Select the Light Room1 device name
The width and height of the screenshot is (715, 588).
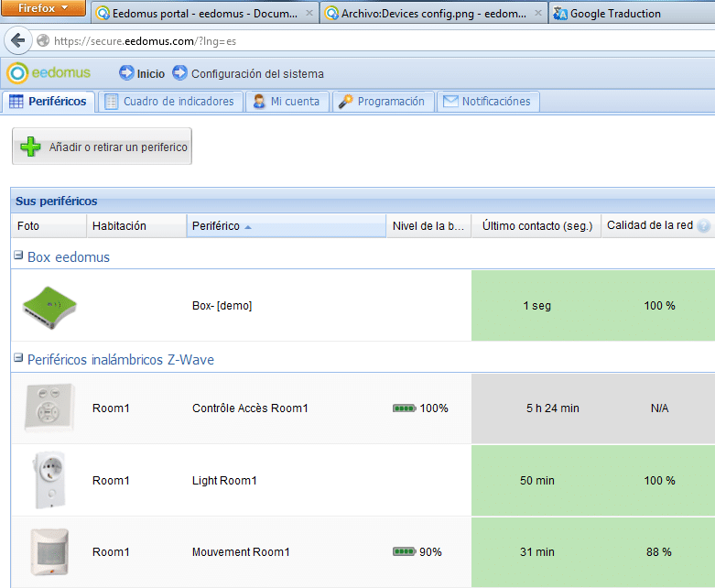(224, 480)
